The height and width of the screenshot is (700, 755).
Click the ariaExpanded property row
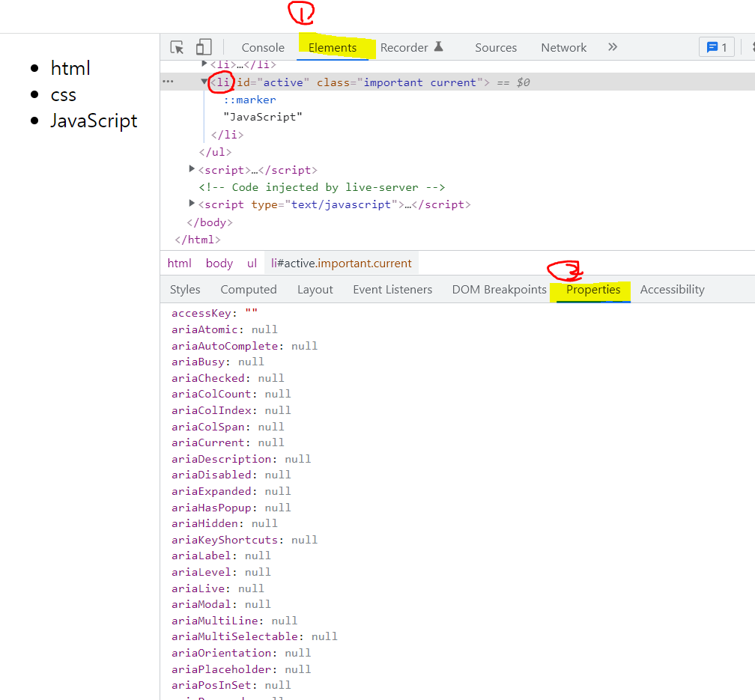click(x=231, y=492)
